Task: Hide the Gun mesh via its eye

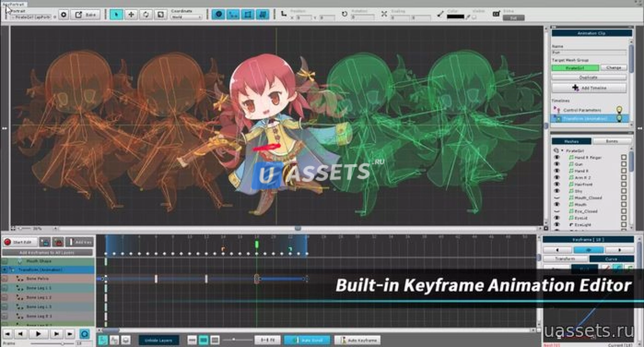Action: (x=557, y=164)
